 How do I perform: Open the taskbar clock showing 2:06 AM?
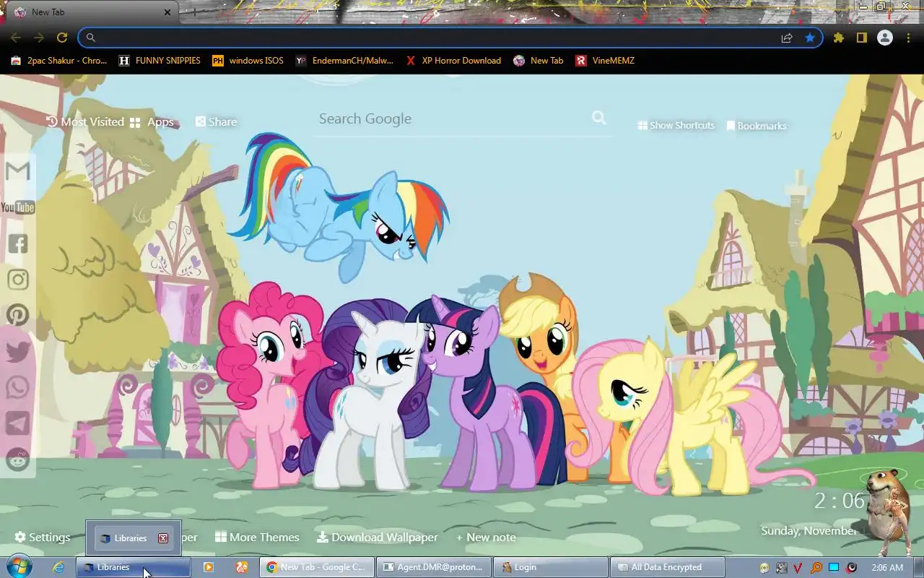tap(887, 568)
